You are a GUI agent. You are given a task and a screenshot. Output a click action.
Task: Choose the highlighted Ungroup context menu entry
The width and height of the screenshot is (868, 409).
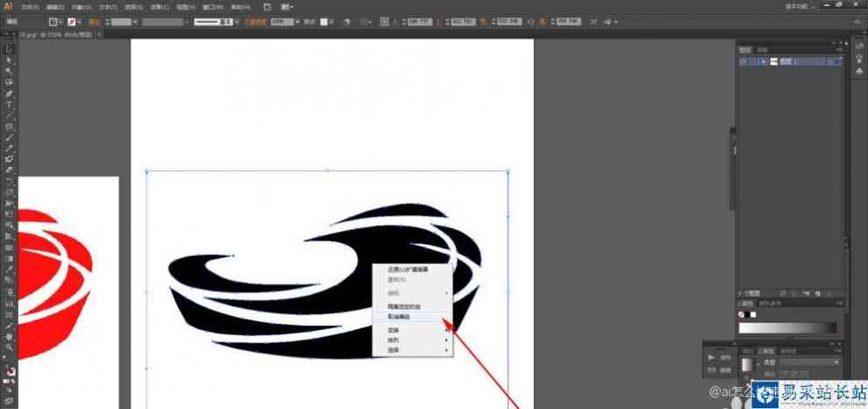[412, 317]
